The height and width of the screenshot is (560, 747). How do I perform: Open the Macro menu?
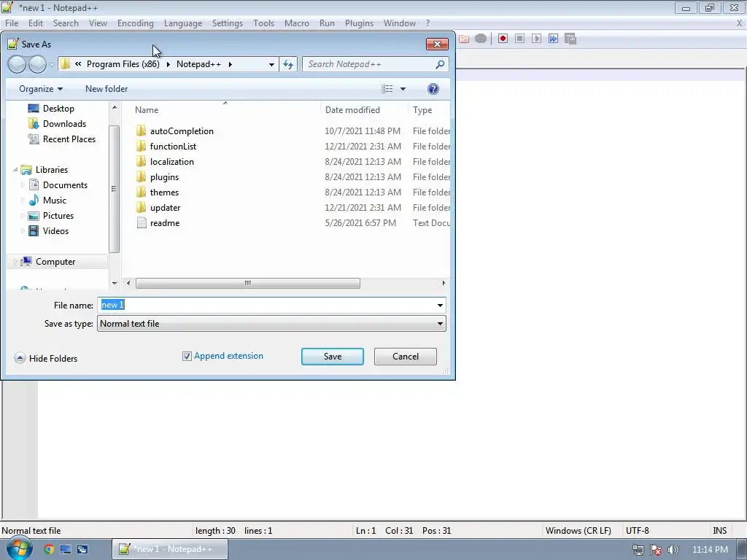(296, 23)
